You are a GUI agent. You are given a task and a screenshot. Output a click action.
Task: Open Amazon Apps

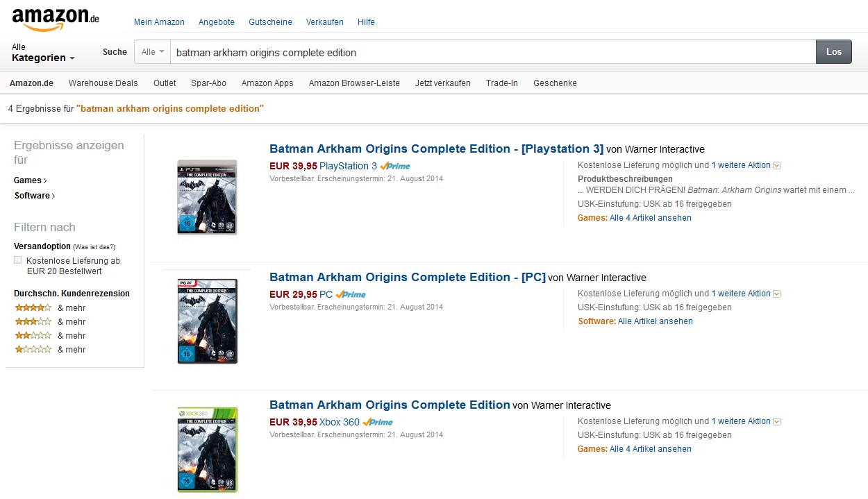(267, 83)
